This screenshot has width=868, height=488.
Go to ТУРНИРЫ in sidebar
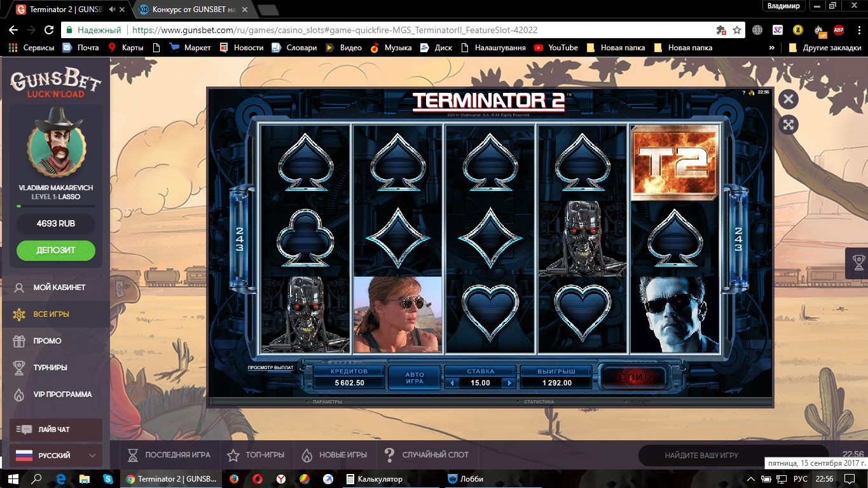click(50, 368)
